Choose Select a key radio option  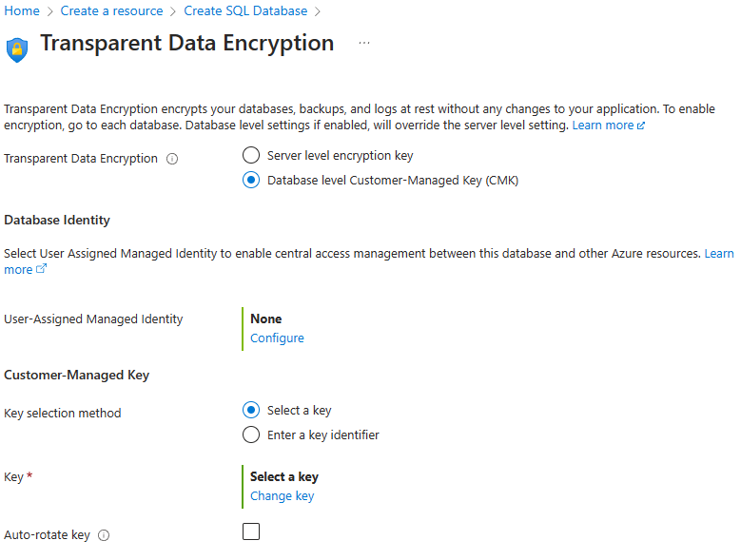[251, 411]
